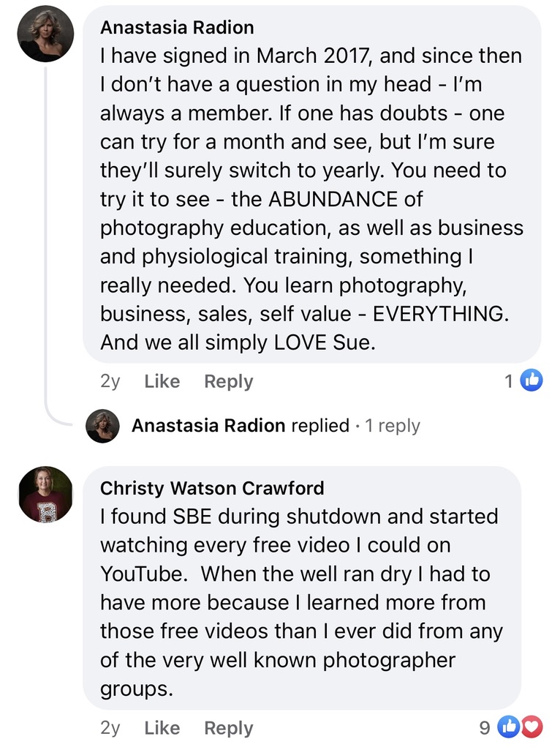Tap red heart reaction on Christy's comment

(x=532, y=727)
